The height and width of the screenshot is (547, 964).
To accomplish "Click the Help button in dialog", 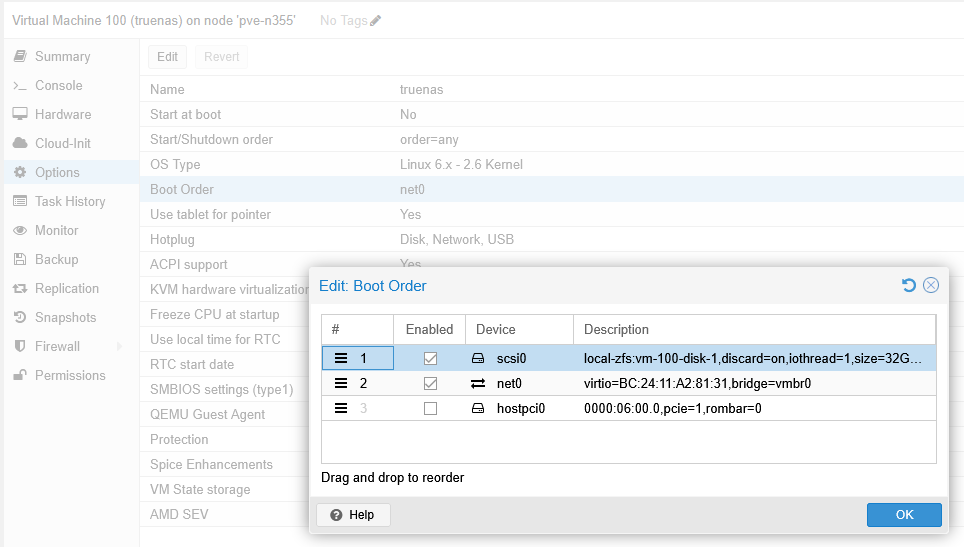I will (x=352, y=515).
